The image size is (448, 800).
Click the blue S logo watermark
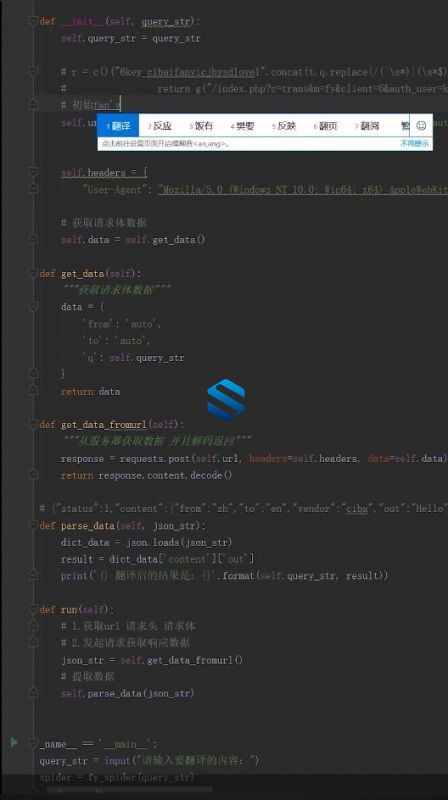point(226,399)
